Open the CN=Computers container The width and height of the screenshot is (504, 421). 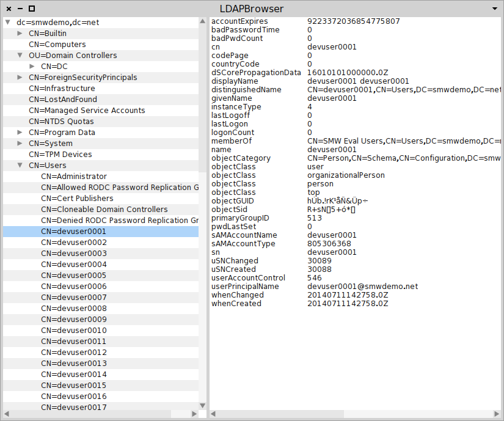tap(57, 45)
